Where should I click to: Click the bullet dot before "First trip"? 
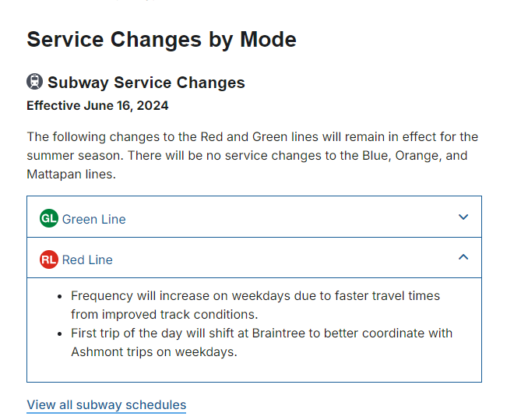coord(60,334)
